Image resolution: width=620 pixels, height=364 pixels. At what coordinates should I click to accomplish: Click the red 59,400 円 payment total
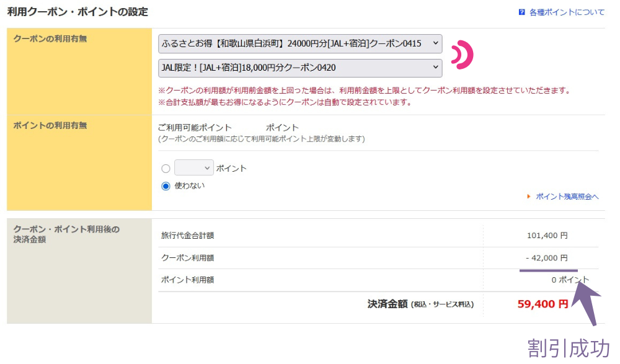pyautogui.click(x=542, y=304)
